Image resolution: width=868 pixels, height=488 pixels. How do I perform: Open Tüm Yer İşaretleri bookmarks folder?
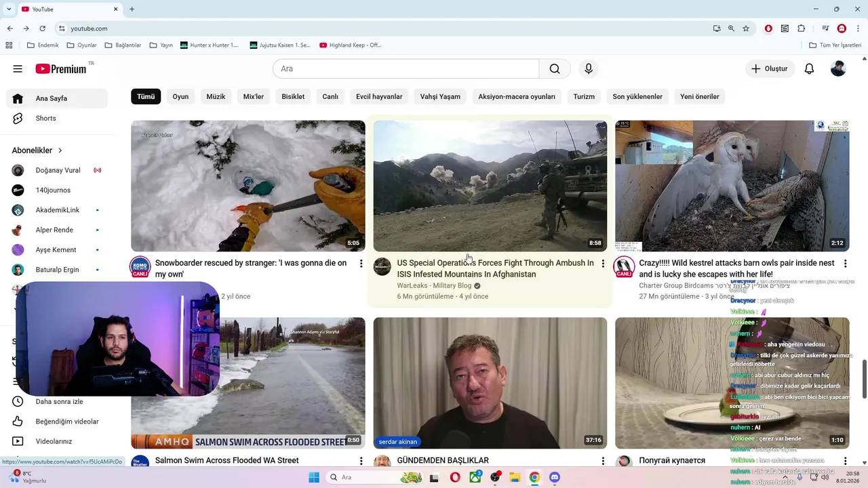[x=835, y=45]
